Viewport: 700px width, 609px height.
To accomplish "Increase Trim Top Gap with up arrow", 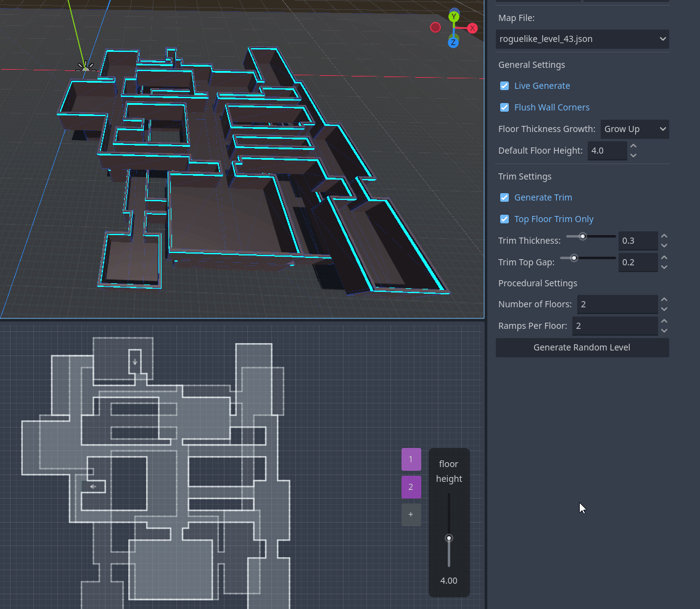I will [x=664, y=258].
